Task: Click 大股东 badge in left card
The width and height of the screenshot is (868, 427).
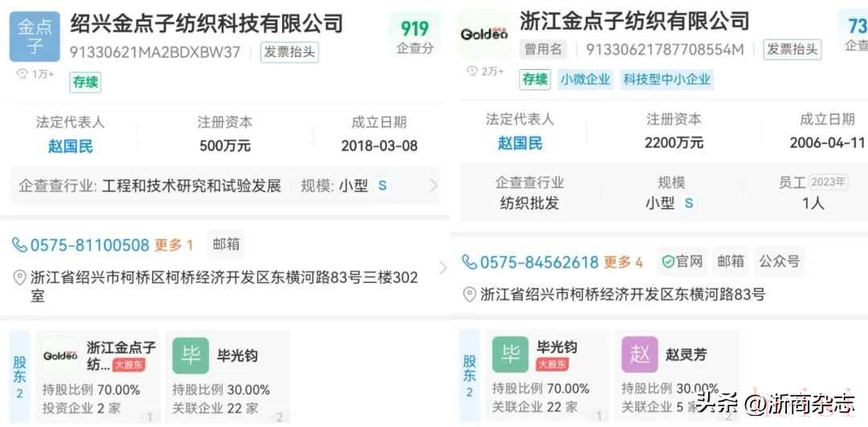Action: [x=129, y=365]
